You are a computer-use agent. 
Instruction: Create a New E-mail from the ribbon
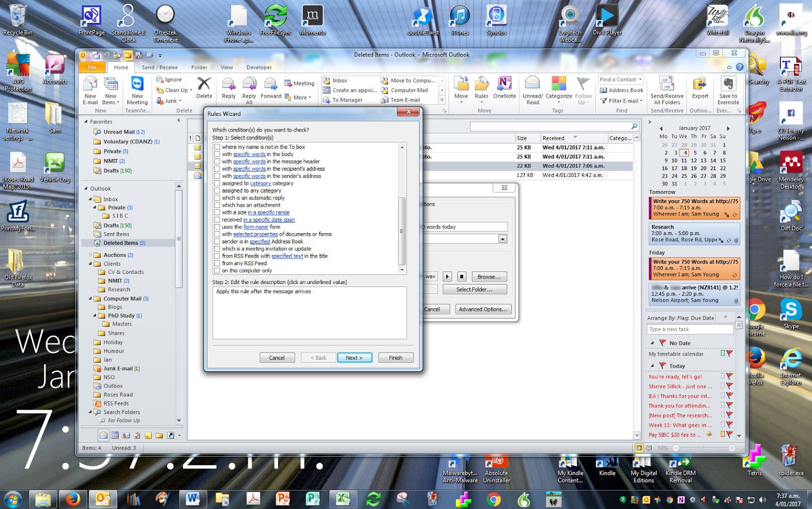point(90,90)
